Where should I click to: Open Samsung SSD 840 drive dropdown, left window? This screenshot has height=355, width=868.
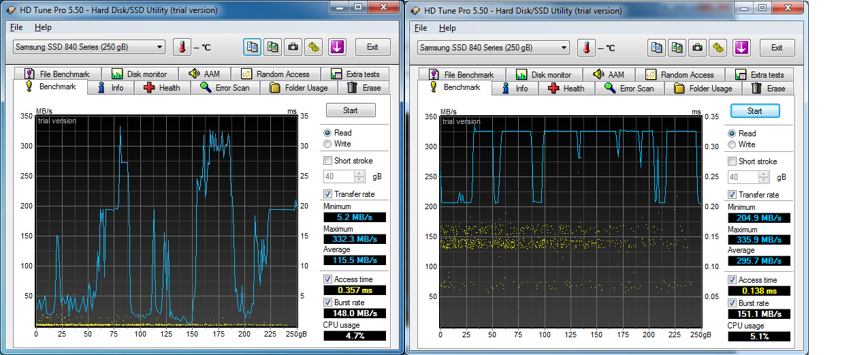tap(89, 47)
